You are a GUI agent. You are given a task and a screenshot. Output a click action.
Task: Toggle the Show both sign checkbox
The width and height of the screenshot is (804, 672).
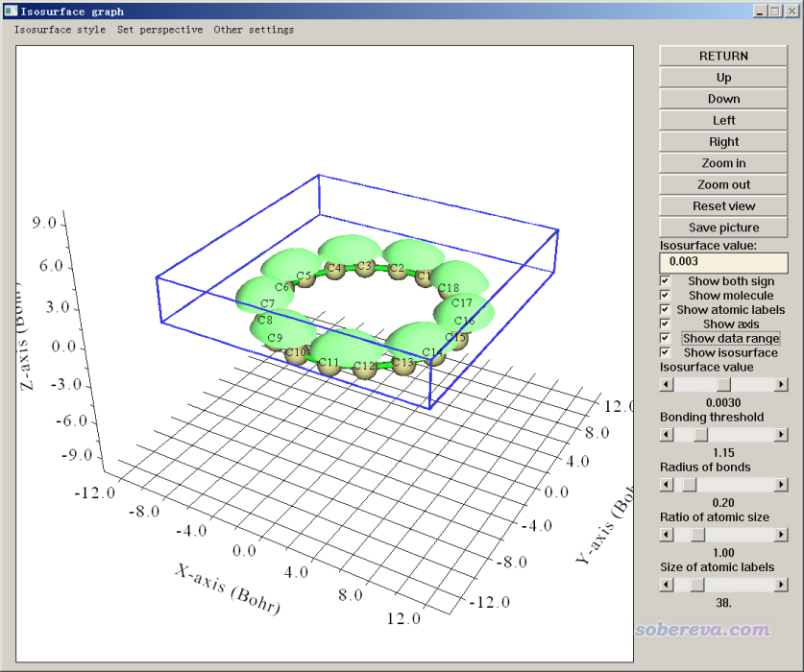[666, 281]
